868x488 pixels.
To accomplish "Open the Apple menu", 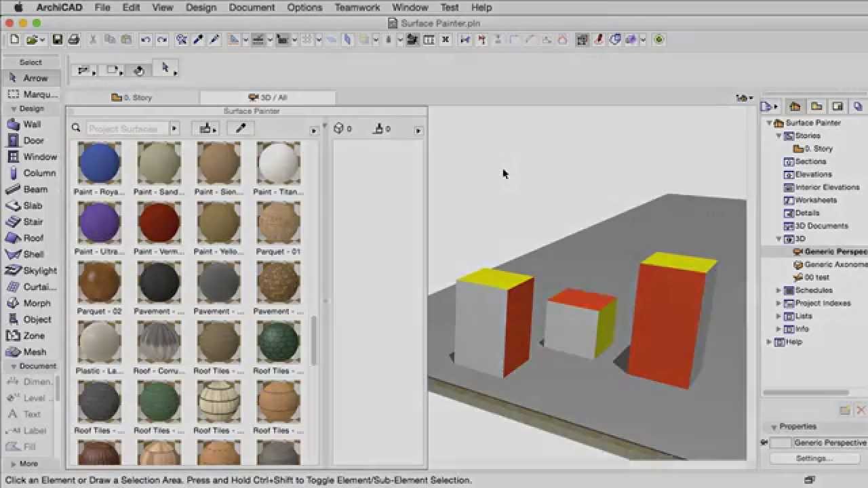I will click(x=18, y=7).
